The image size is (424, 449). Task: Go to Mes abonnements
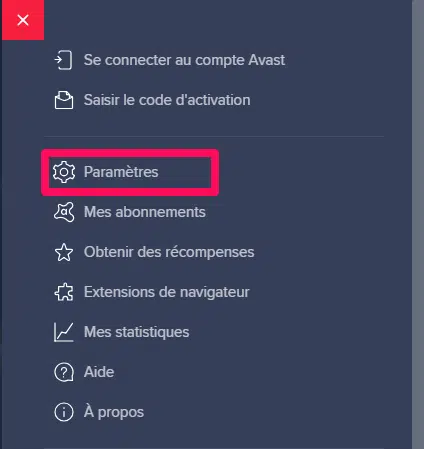[x=145, y=212]
